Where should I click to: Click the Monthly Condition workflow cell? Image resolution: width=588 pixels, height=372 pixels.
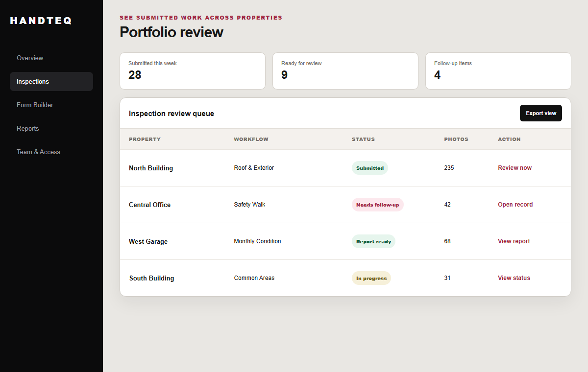(258, 241)
